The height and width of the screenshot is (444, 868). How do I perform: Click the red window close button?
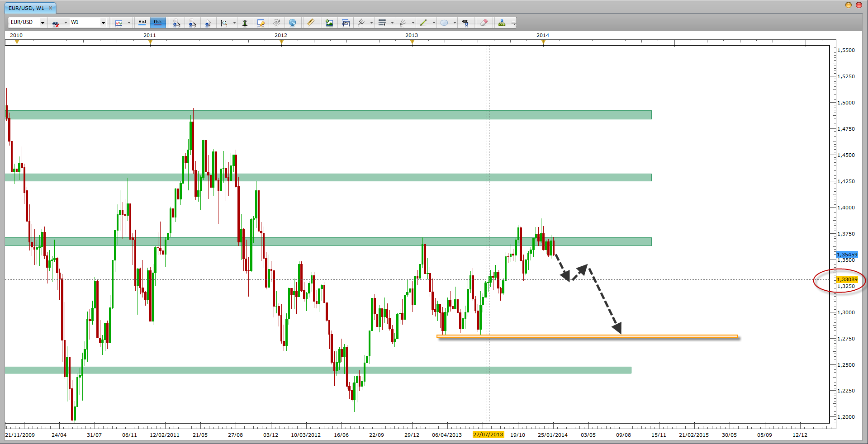click(859, 5)
